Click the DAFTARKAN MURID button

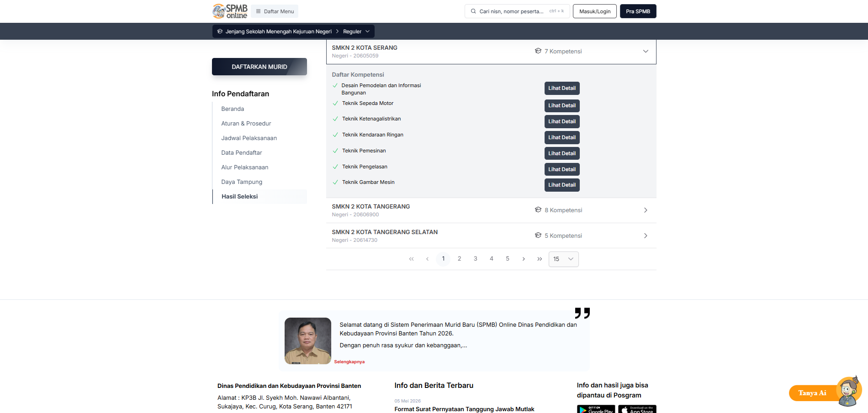point(259,67)
